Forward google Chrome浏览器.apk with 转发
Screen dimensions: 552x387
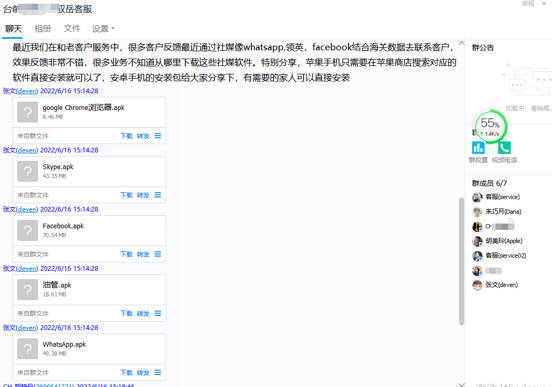[x=143, y=136]
